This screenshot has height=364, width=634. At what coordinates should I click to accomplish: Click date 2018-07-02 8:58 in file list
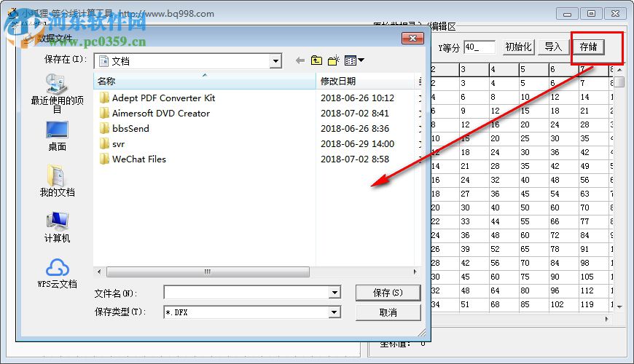pyautogui.click(x=355, y=159)
